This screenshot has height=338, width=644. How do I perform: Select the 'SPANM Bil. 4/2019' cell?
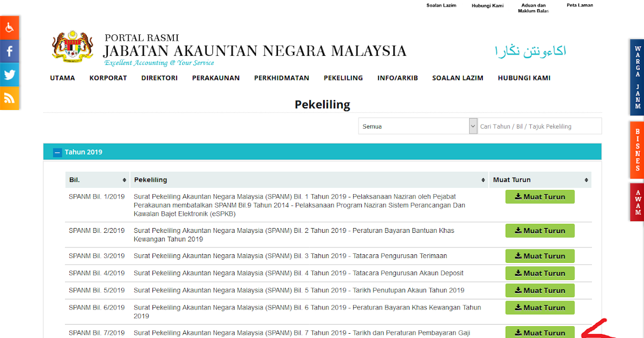tap(97, 273)
